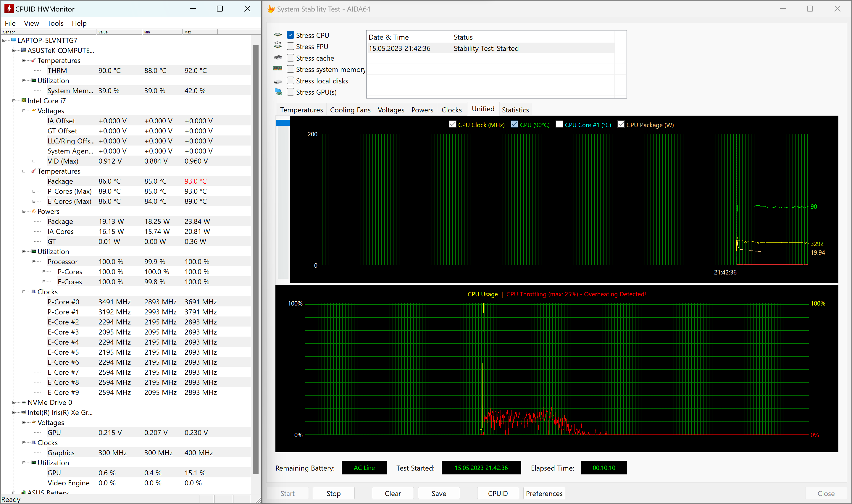The width and height of the screenshot is (852, 504).
Task: Click the ASUSTeK motherboard icon in tree
Action: (x=23, y=50)
